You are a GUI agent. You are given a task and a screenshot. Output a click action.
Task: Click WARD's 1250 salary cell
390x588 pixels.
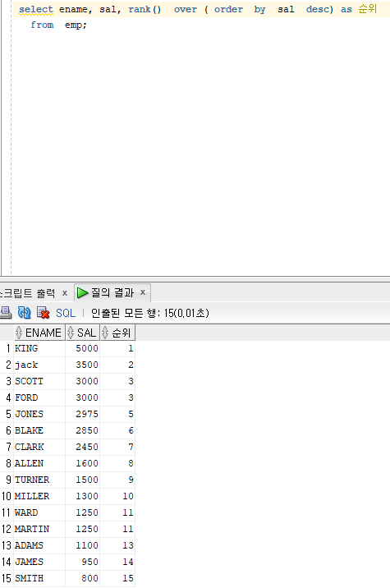(x=83, y=512)
